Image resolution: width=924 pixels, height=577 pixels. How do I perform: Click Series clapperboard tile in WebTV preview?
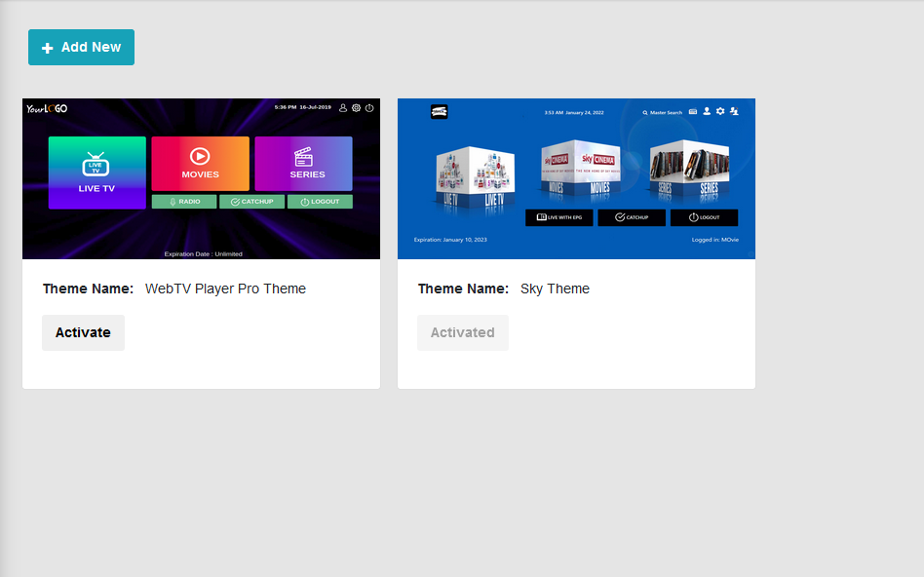pos(303,163)
